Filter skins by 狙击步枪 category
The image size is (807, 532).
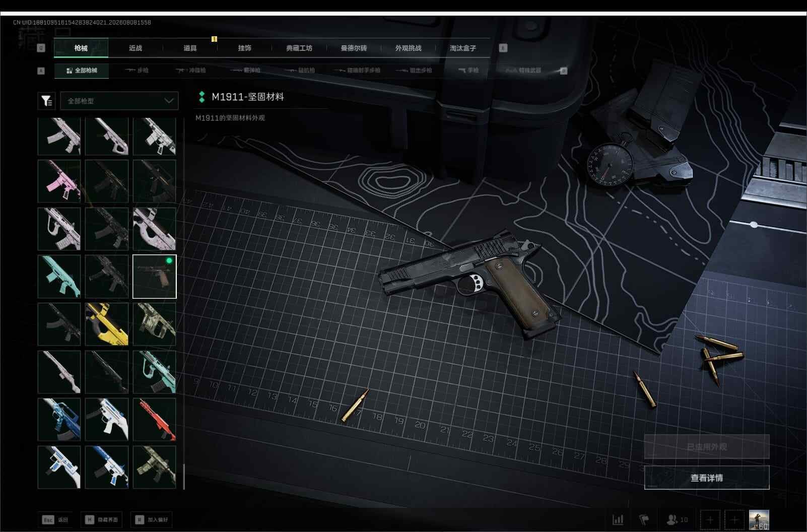coord(414,71)
